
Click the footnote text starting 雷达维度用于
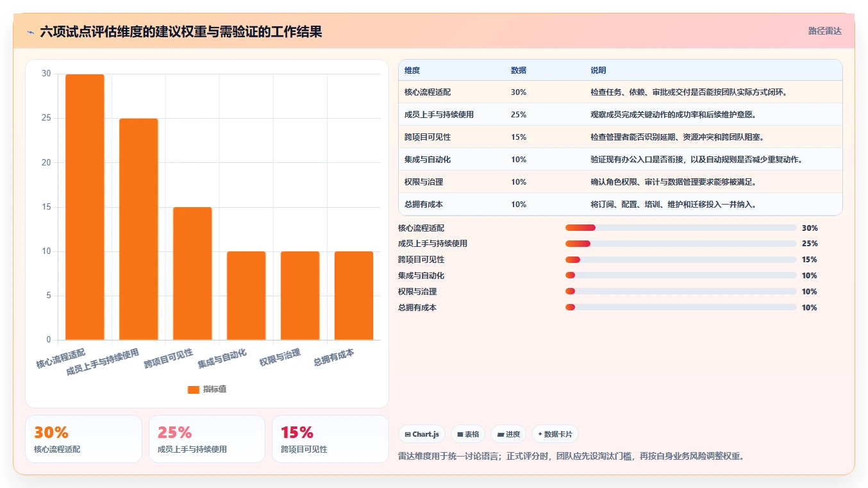[571, 457]
